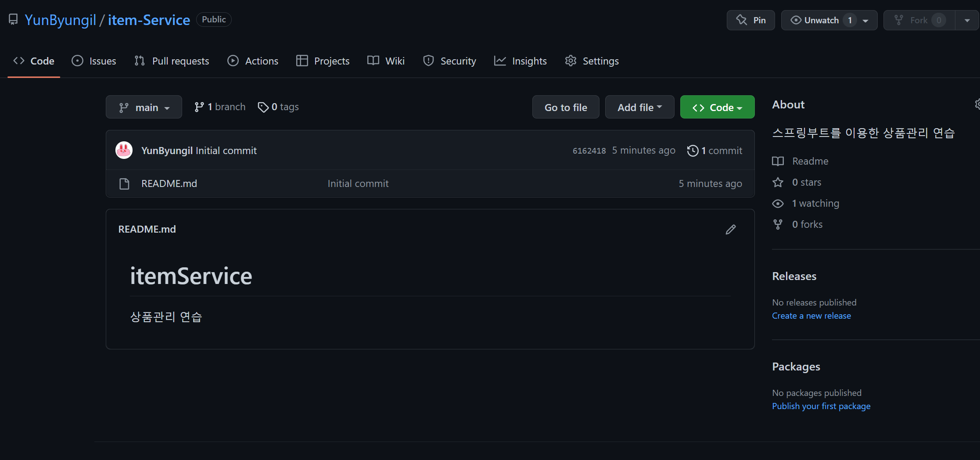The height and width of the screenshot is (460, 980).
Task: Click the YunByungil avatar image
Action: (x=124, y=150)
